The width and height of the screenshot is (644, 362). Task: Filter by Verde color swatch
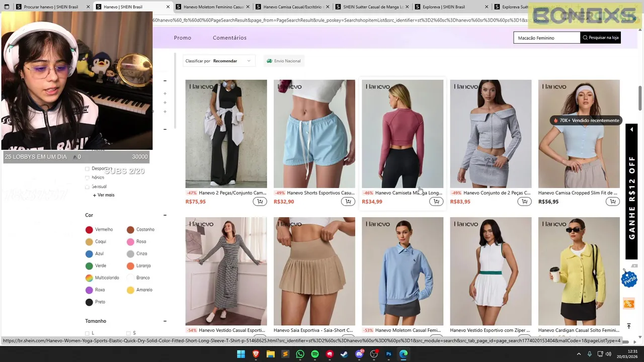tap(89, 266)
